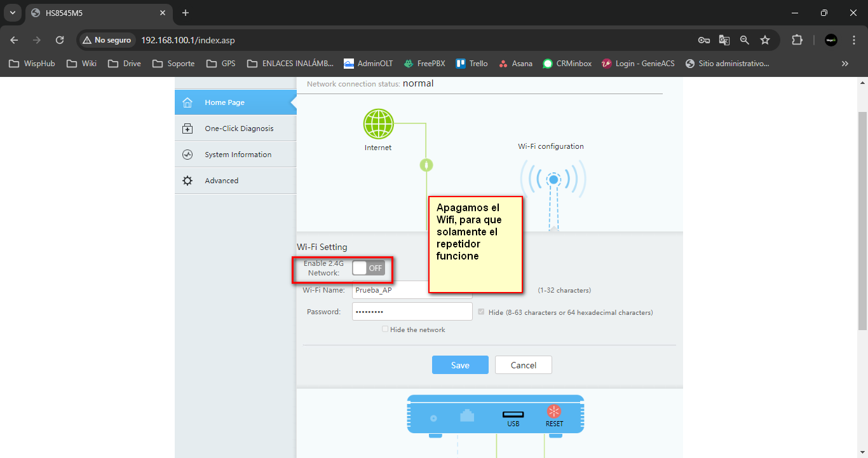868x458 pixels.
Task: Select One-Click Diagnosis in sidebar
Action: point(238,128)
